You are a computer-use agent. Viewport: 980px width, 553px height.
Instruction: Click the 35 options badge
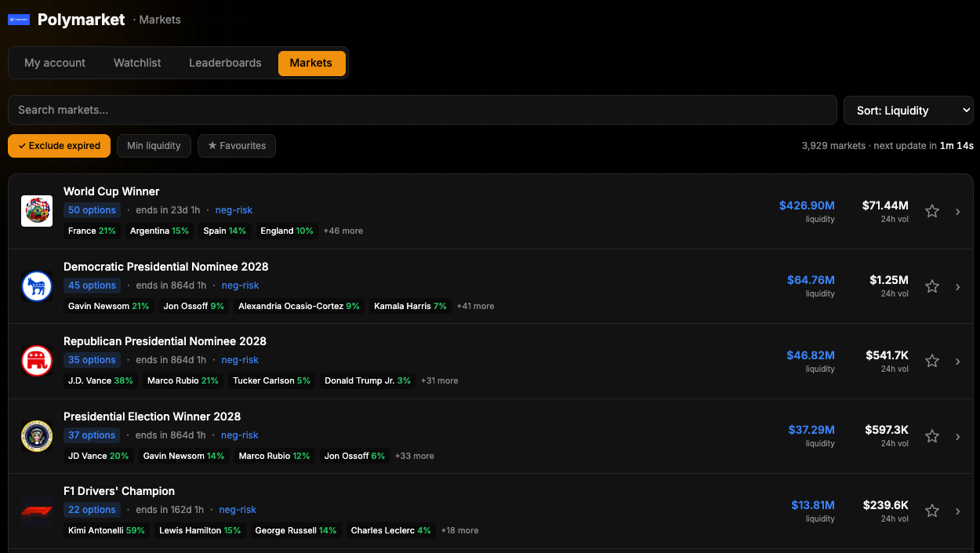92,360
